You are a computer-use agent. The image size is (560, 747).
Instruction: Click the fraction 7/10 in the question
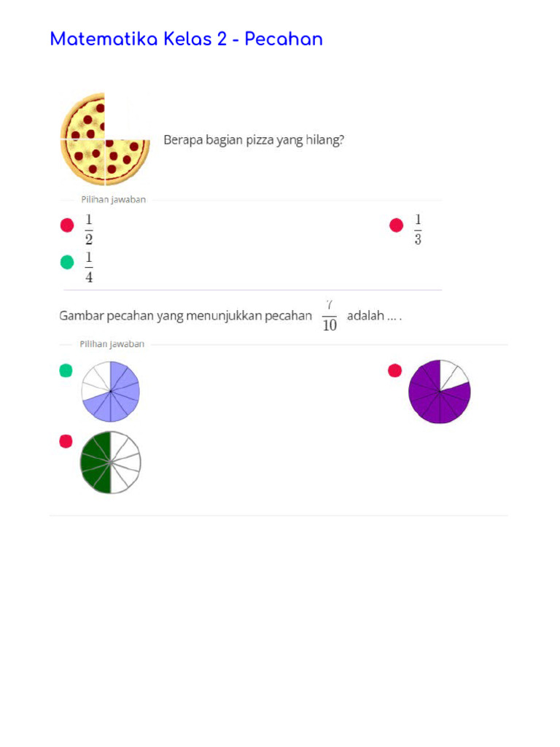pyautogui.click(x=330, y=316)
